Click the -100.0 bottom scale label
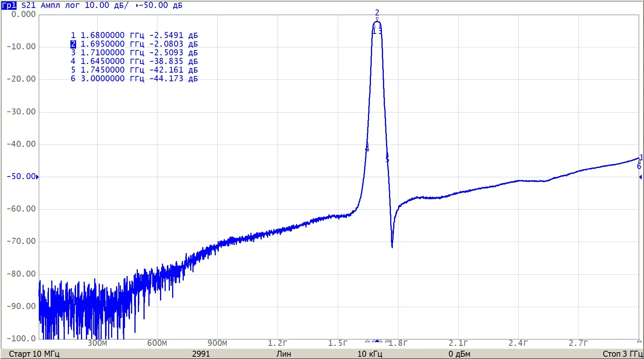644x359 pixels. click(x=21, y=339)
